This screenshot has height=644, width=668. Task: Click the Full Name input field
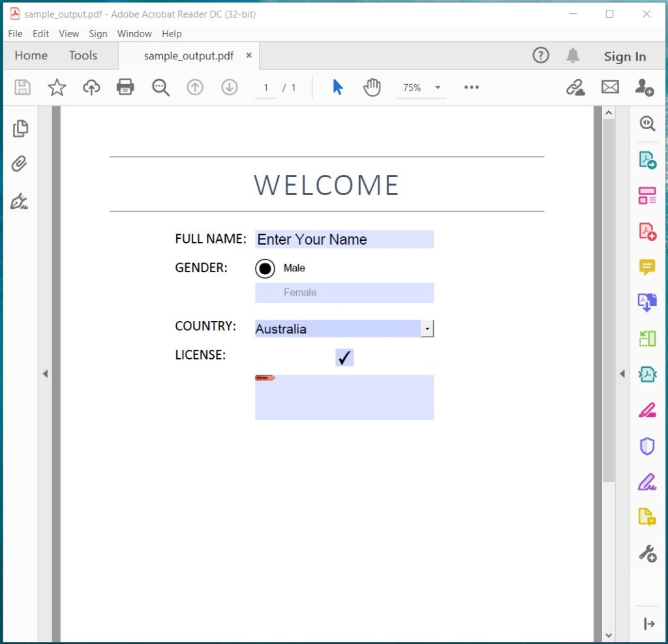pos(344,239)
